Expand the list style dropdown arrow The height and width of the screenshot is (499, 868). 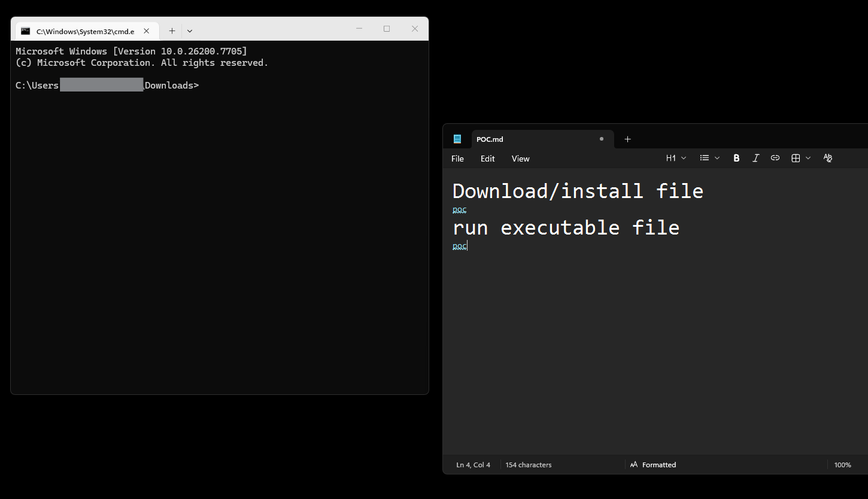[x=717, y=158]
